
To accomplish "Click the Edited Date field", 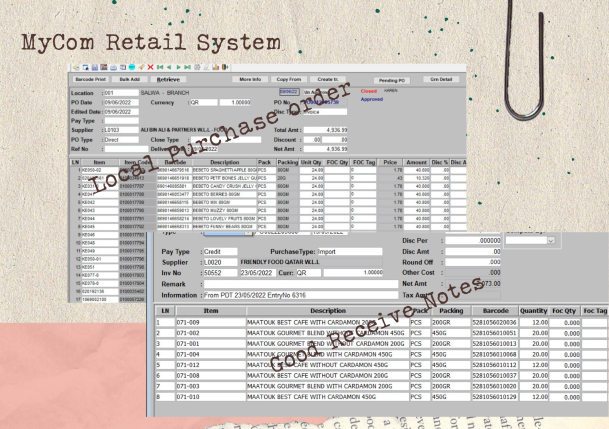I will (x=121, y=112).
